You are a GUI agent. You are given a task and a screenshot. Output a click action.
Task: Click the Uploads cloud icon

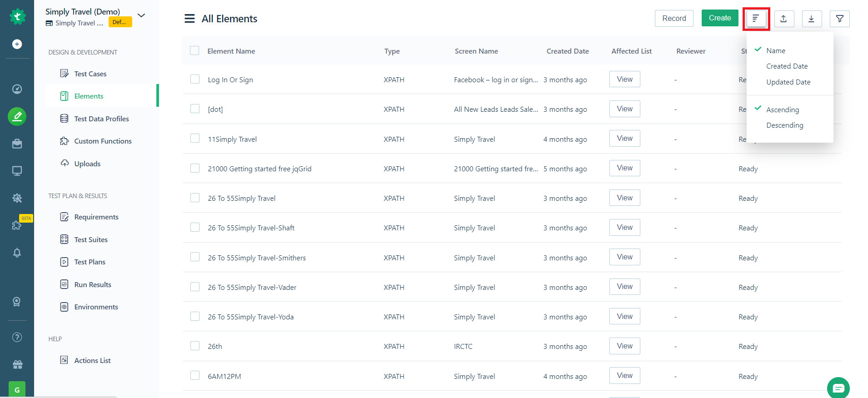[x=65, y=163]
